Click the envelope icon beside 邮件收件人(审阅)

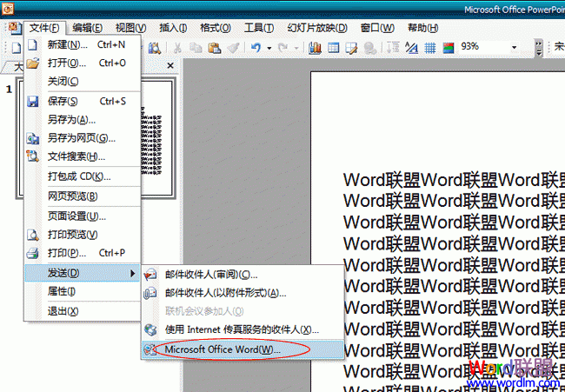[x=150, y=274]
